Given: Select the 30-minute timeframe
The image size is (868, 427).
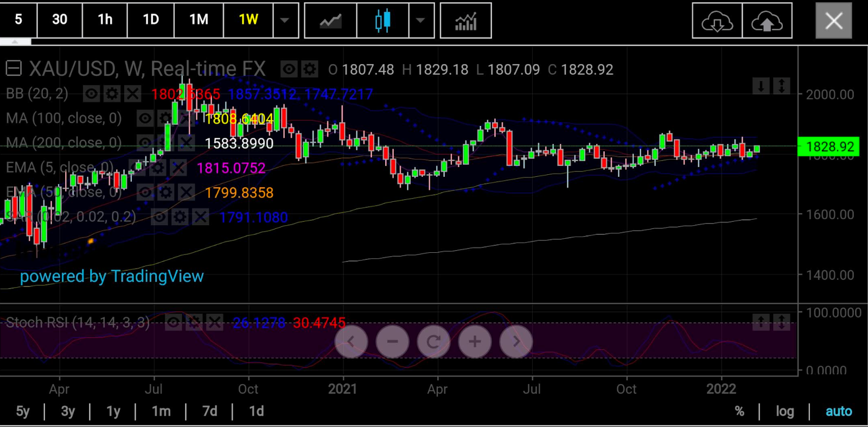Looking at the screenshot, I should coord(60,20).
